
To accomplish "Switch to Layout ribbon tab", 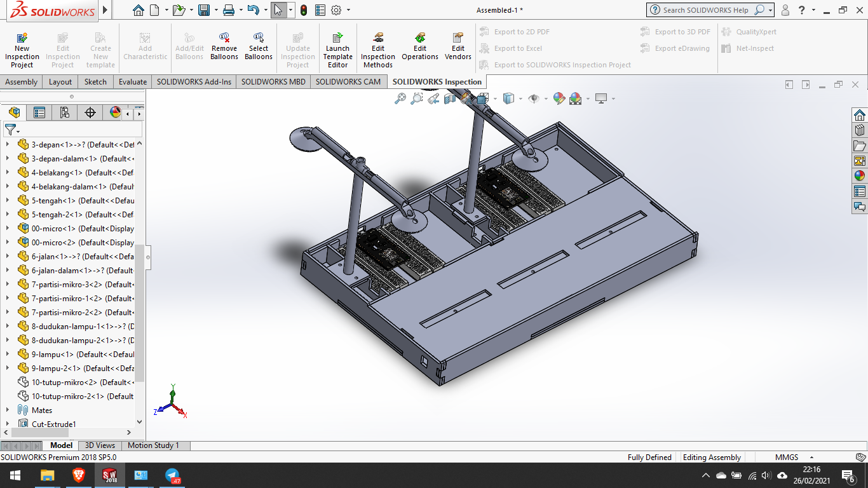I will (60, 82).
